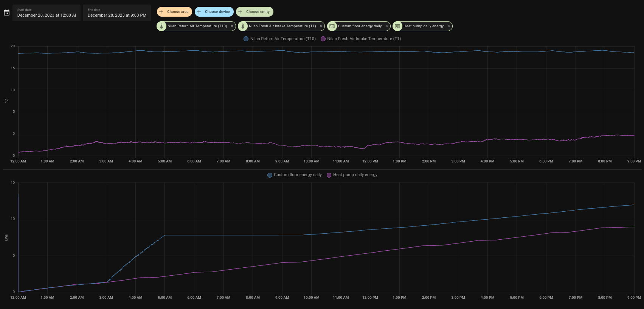The width and height of the screenshot is (644, 309).
Task: Click the thermometer icon on Nilan Return Air chip
Action: pos(161,26)
